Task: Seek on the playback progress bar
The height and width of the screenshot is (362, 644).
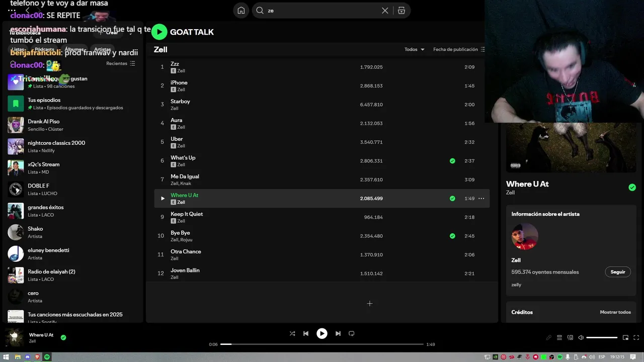Action: (322, 344)
